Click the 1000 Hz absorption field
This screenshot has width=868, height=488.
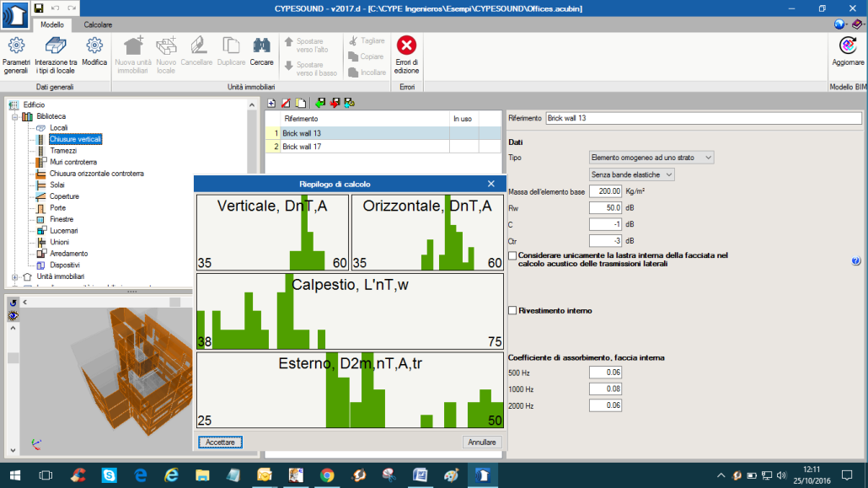[x=605, y=389]
